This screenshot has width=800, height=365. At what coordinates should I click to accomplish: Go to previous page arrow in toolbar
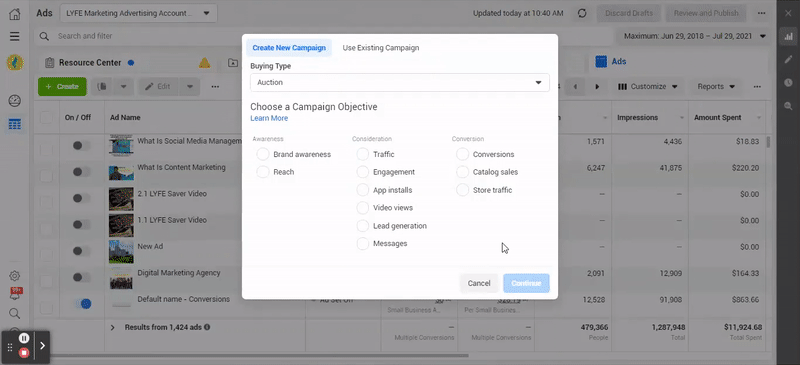coord(576,87)
